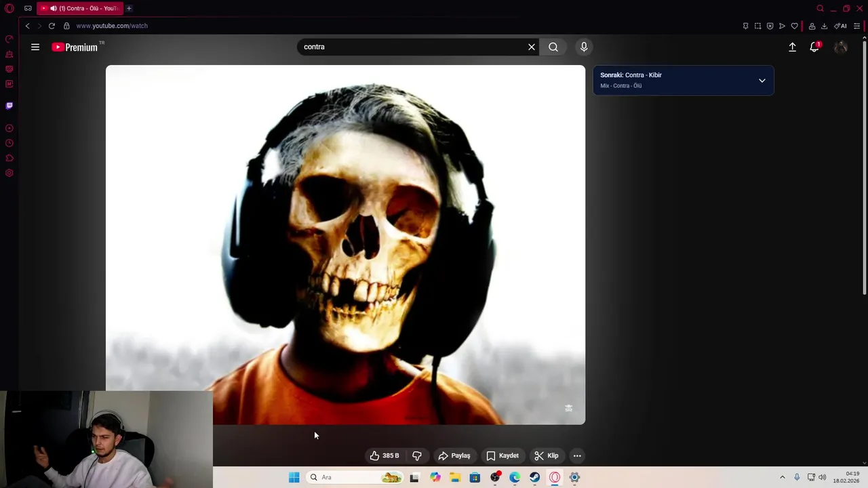Open Microsoft Store from taskbar

[x=475, y=477]
